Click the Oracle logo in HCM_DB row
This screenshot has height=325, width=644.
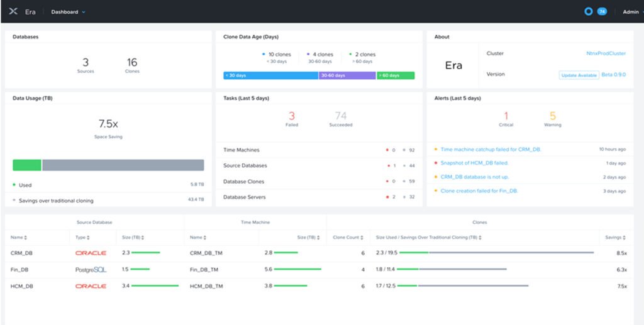tap(91, 286)
